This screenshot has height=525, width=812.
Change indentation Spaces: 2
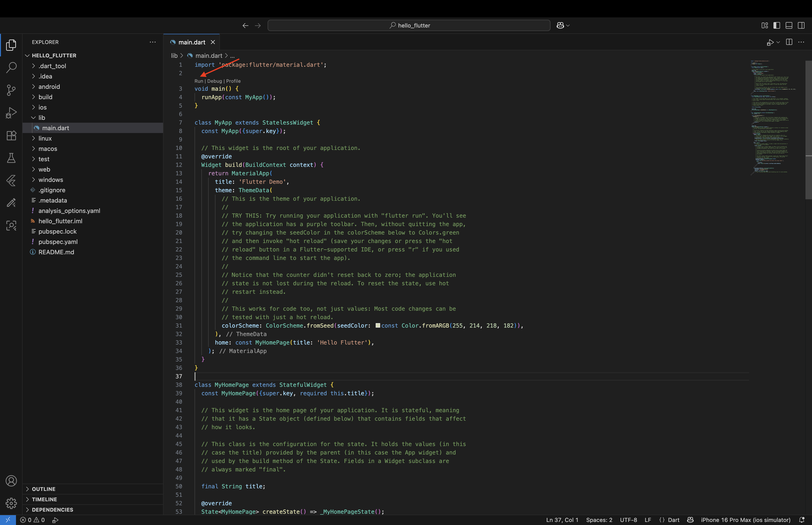[x=599, y=520]
